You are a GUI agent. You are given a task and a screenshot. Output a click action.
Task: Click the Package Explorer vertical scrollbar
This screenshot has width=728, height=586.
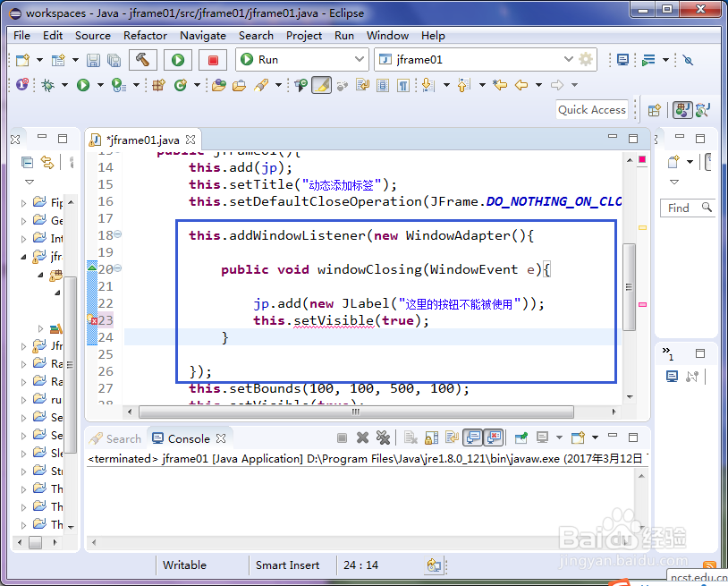coord(71,364)
